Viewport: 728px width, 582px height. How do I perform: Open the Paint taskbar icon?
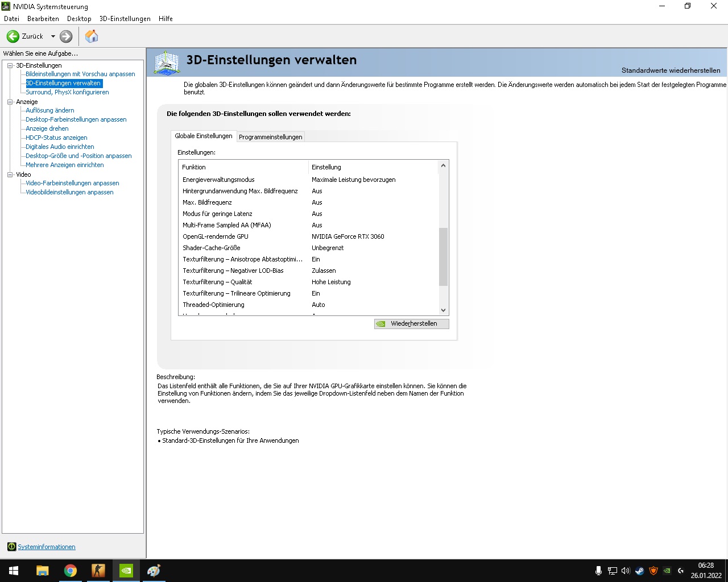[x=154, y=571]
